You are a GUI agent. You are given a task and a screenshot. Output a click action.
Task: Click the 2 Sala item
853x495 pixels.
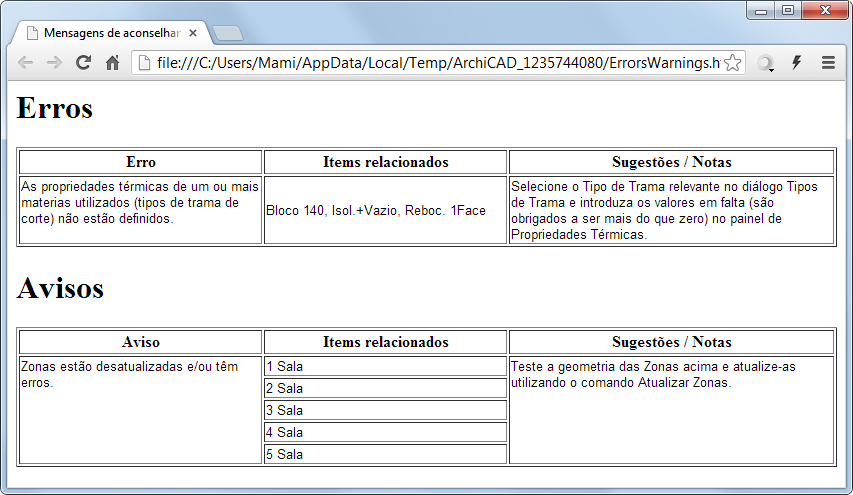click(x=386, y=388)
